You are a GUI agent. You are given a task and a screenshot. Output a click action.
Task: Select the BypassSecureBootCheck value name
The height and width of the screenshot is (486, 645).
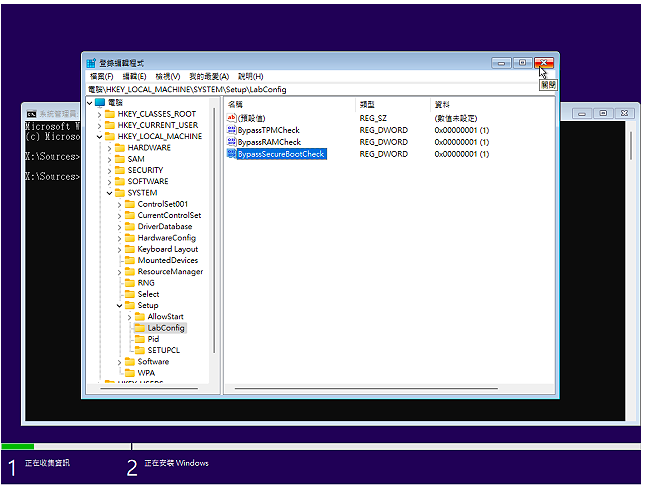(281, 154)
